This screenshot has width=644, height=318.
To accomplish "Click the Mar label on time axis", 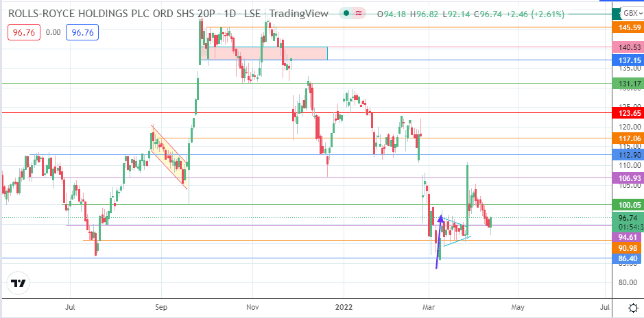I will 429,307.
